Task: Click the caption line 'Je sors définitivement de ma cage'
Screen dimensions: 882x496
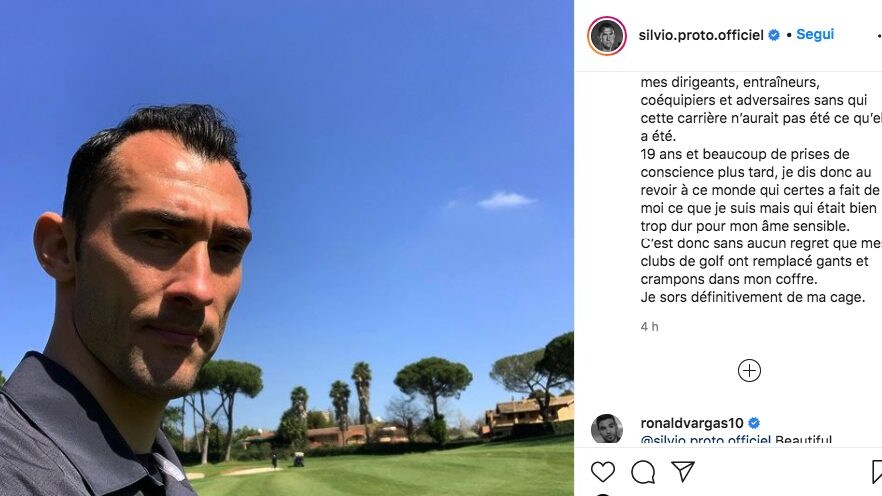Action: pos(753,297)
